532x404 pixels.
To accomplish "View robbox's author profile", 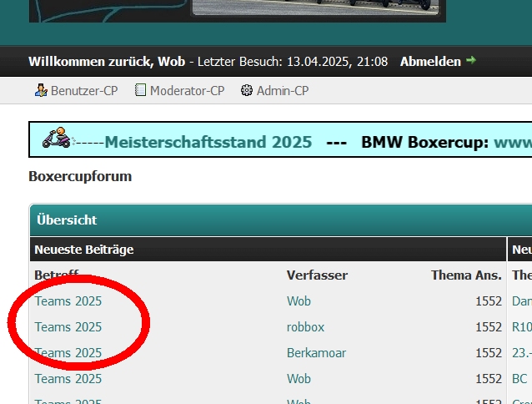I will pyautogui.click(x=305, y=327).
